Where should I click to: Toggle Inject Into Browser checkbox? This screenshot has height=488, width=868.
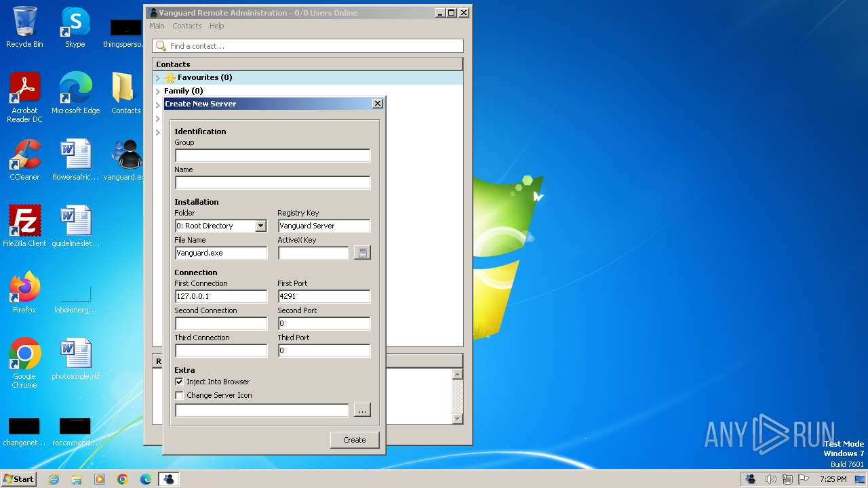[179, 382]
